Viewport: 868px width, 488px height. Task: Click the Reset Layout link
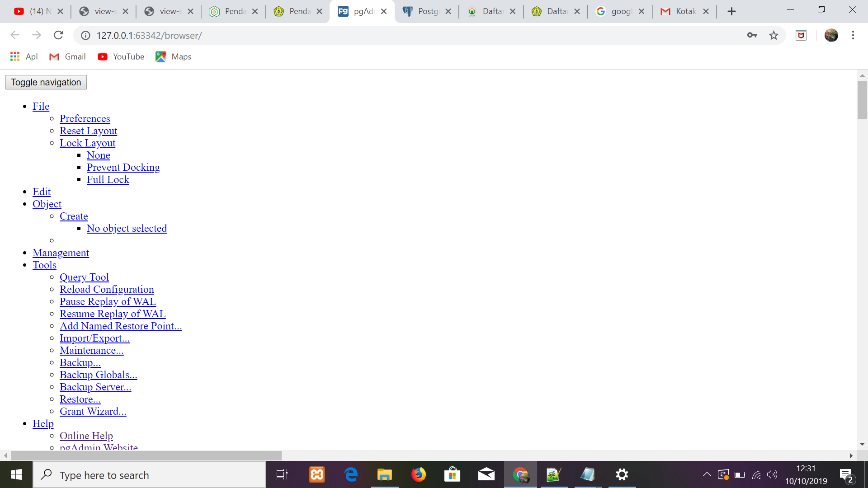pyautogui.click(x=89, y=131)
